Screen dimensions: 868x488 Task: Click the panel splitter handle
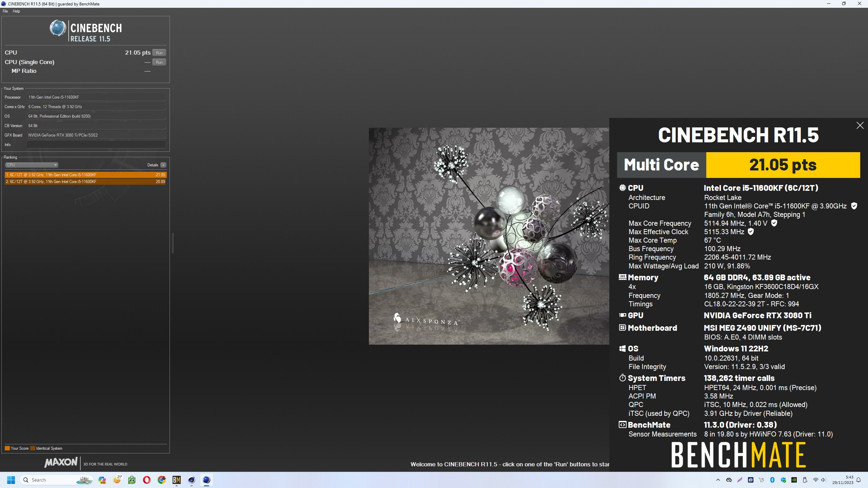coord(173,243)
